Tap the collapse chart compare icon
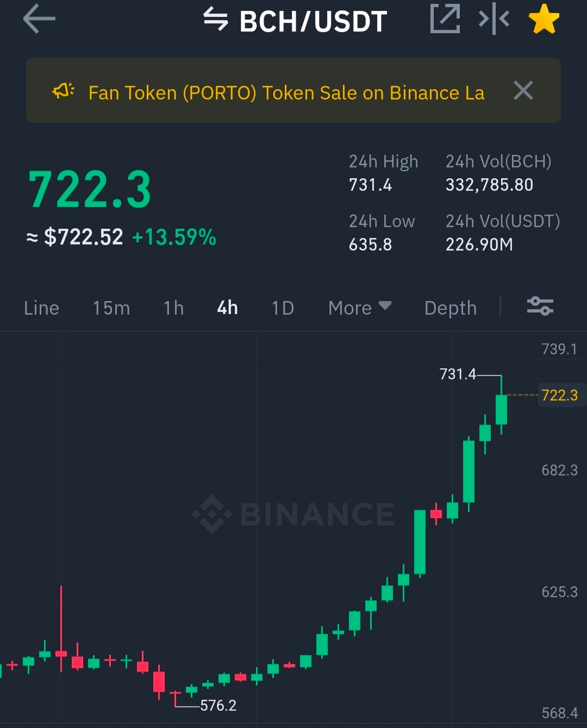The width and height of the screenshot is (587, 728). 494,19
